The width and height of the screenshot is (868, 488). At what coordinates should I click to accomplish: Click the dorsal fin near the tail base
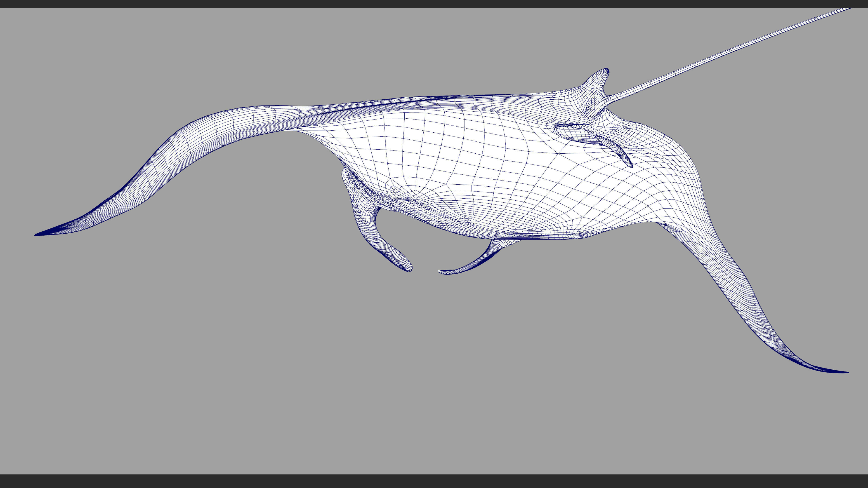click(600, 78)
